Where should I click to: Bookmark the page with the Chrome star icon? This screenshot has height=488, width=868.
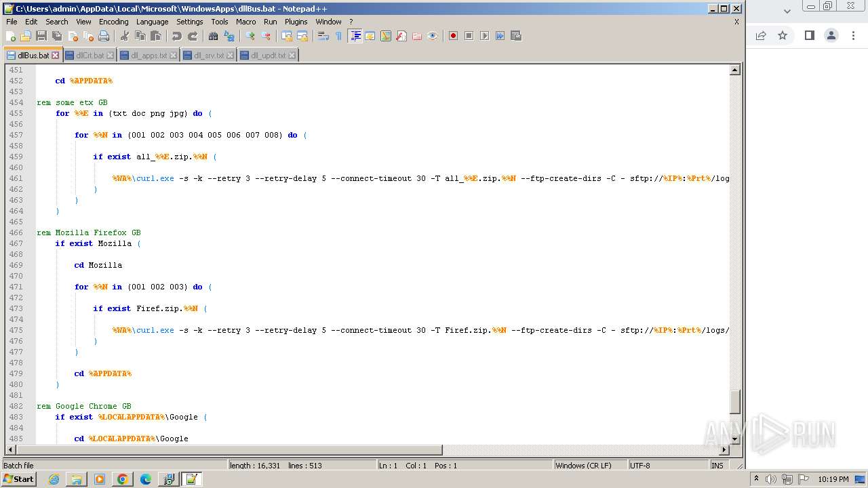coord(783,35)
